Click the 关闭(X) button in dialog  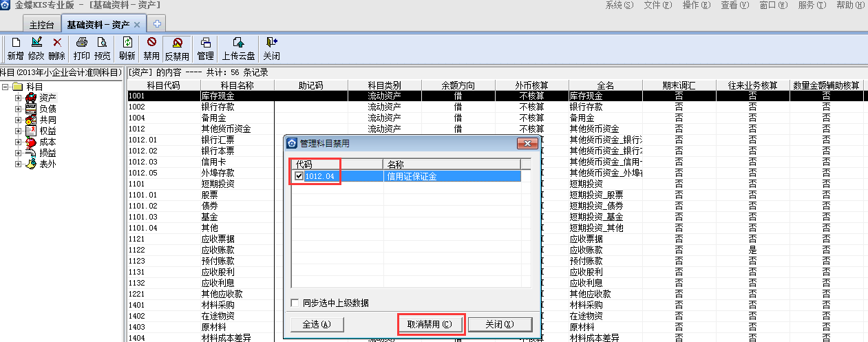(x=499, y=324)
